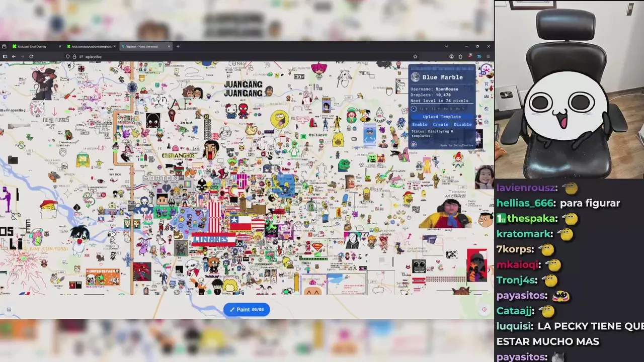Viewport: 644px width, 362px height.
Task: Expand the list all tabs chevron
Action: [x=446, y=46]
